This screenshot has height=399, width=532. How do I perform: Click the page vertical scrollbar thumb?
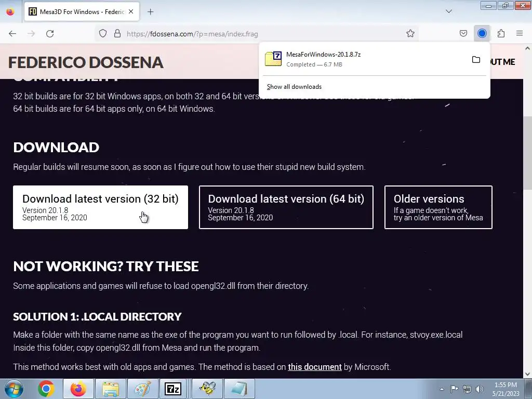pos(527,153)
